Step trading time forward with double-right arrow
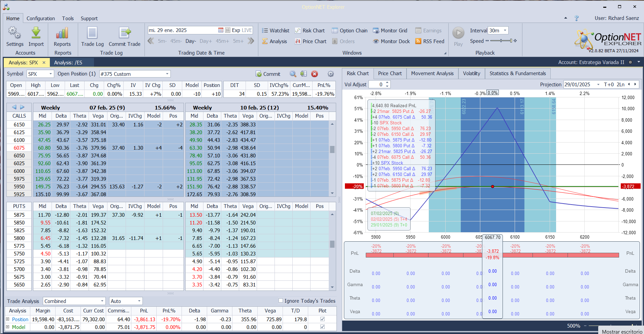 coord(251,41)
